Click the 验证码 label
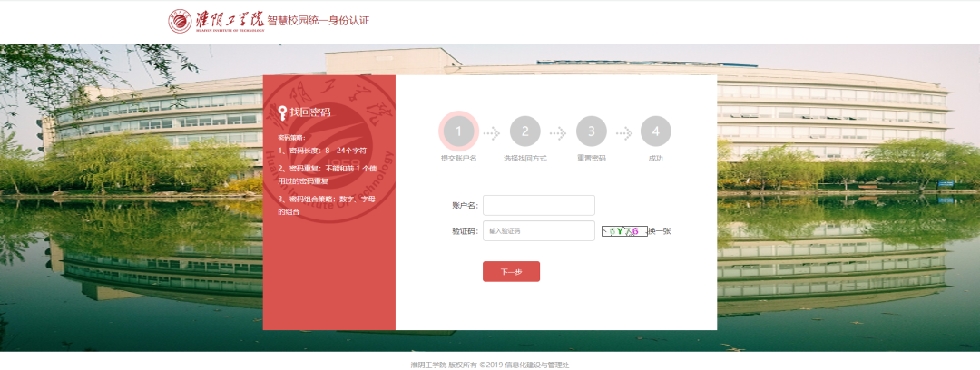The height and width of the screenshot is (370, 980). click(465, 231)
